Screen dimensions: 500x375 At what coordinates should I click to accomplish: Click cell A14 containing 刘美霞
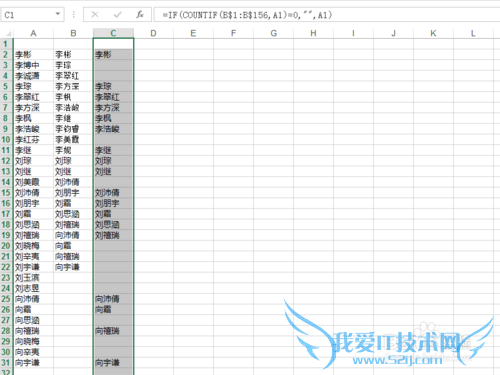click(x=33, y=182)
